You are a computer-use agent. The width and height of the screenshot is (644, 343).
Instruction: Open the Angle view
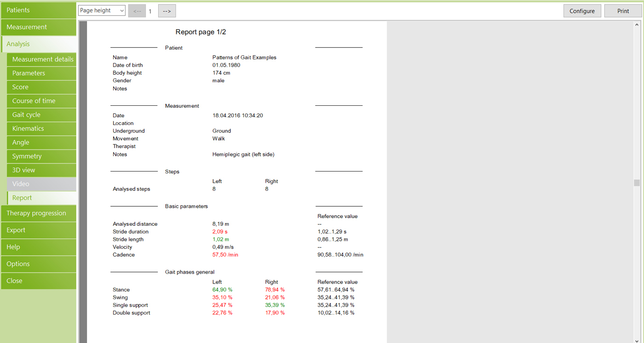tap(41, 143)
